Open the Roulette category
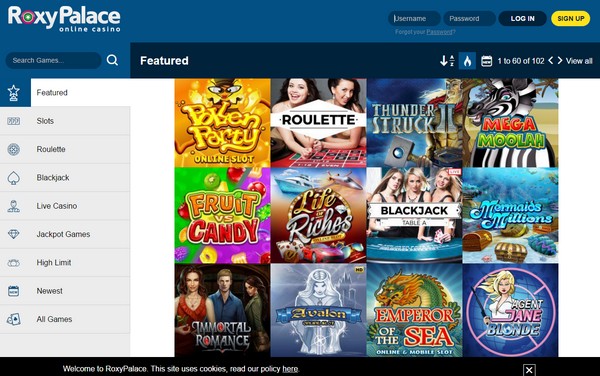 click(65, 149)
